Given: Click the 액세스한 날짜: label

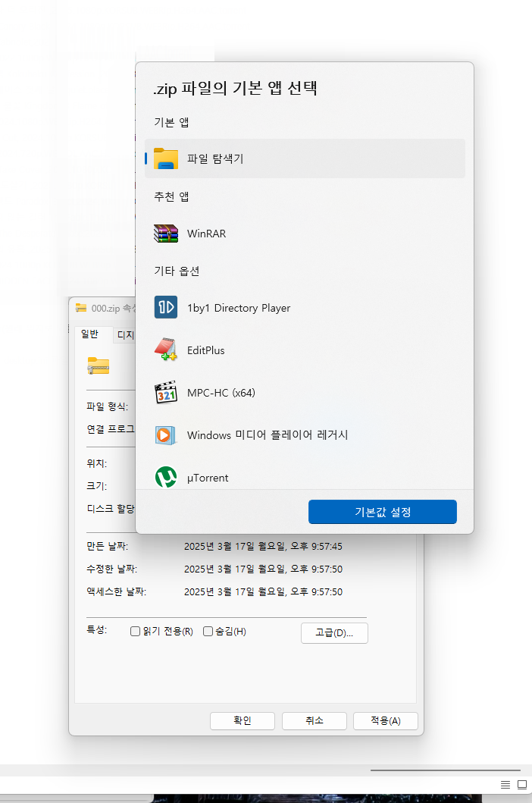Looking at the screenshot, I should pos(116,591).
